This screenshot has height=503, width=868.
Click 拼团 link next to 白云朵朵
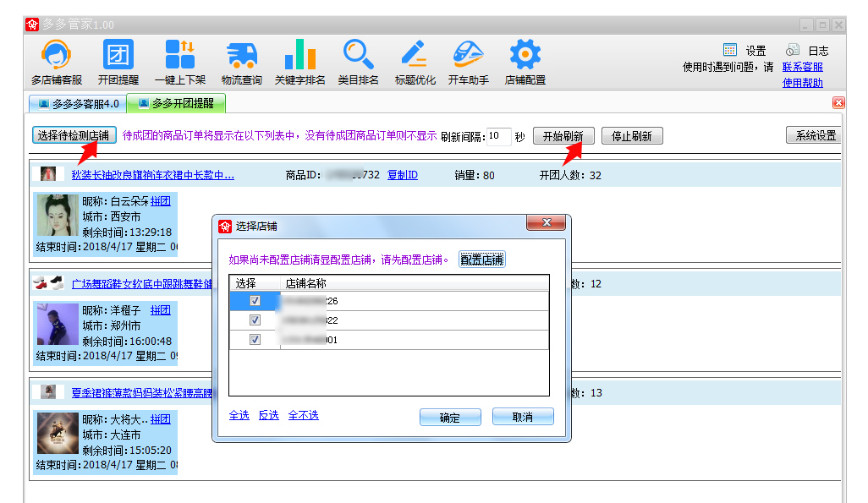[161, 201]
